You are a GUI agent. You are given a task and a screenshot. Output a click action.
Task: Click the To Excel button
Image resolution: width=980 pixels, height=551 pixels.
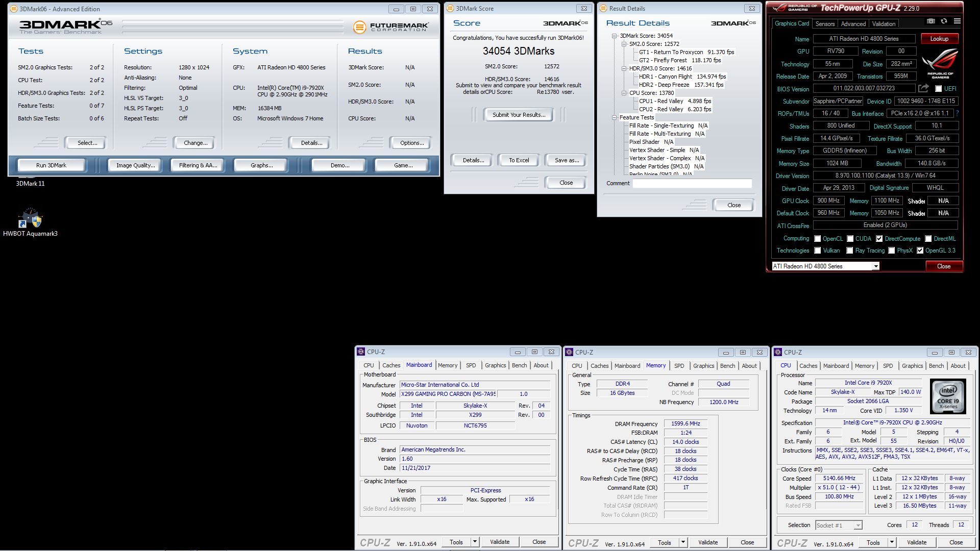point(519,160)
